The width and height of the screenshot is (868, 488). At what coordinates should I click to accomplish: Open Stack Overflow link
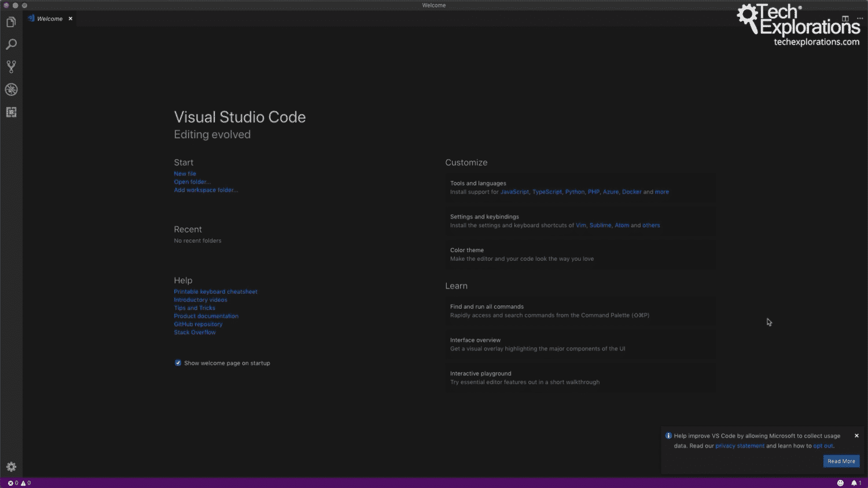point(194,332)
